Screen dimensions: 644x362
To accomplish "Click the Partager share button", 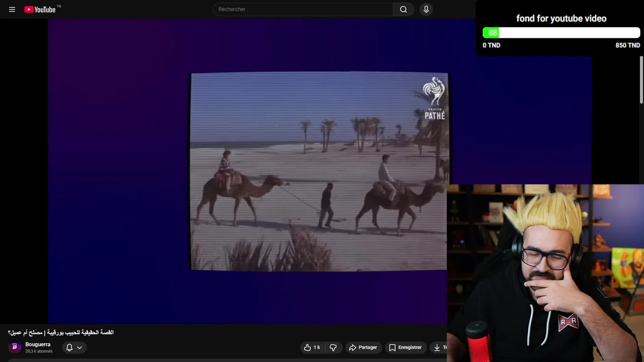I will click(x=363, y=347).
